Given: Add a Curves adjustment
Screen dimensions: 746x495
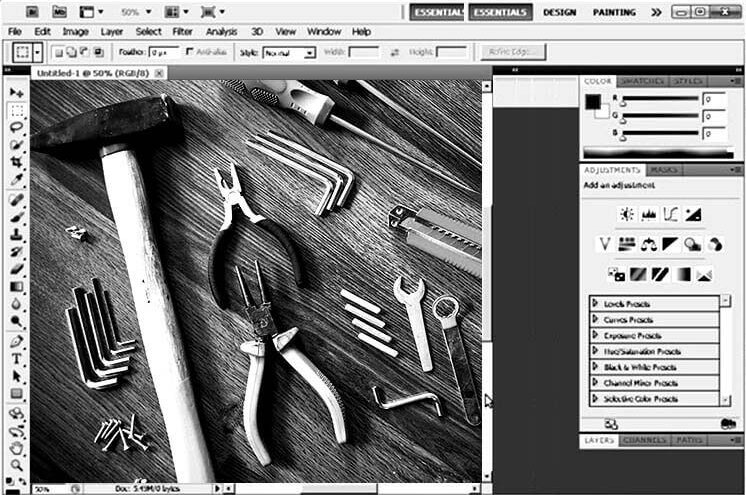Looking at the screenshot, I should coord(670,215).
